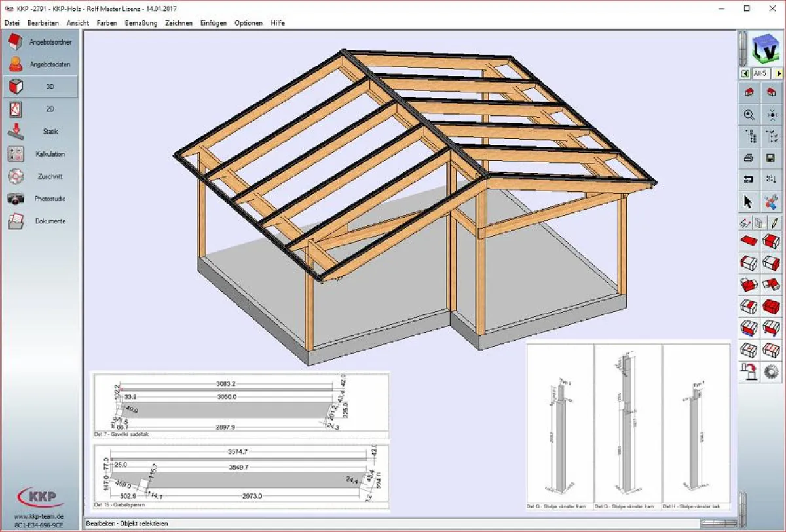The image size is (786, 532).
Task: Switch to the 2D view module
Action: (39, 109)
